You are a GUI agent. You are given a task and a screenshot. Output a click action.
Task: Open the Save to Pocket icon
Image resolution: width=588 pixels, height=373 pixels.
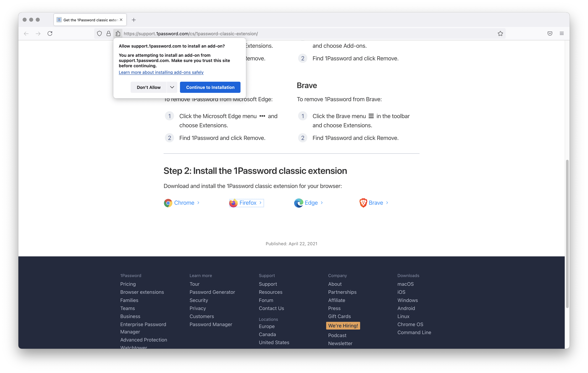point(550,34)
